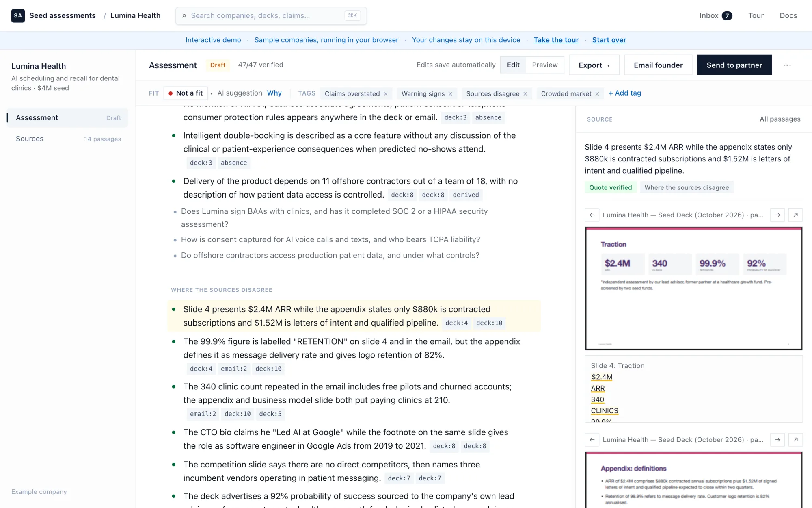Viewport: 812px width, 508px height.
Task: Go to next page of Appendix source
Action: tap(777, 440)
